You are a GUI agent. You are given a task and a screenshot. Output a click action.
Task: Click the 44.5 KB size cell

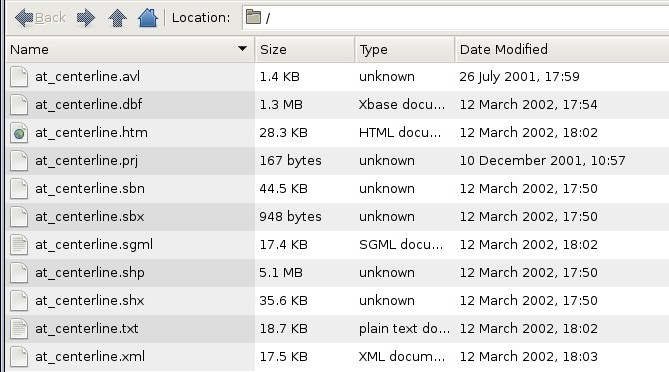tap(283, 189)
